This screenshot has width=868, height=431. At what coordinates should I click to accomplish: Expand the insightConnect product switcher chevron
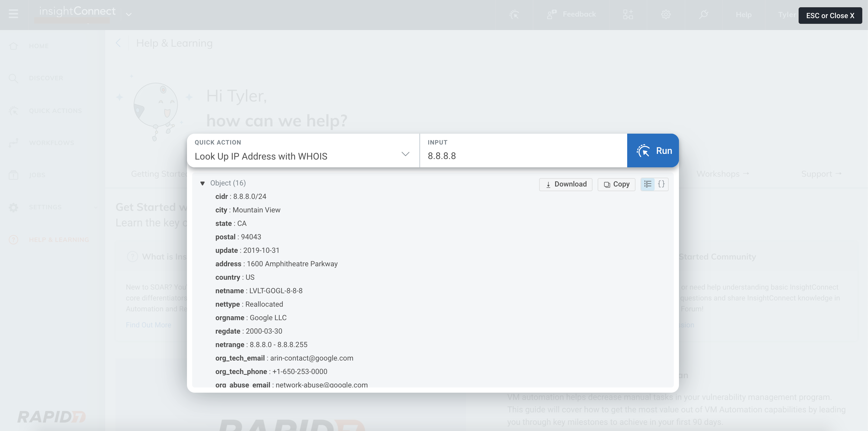click(129, 15)
